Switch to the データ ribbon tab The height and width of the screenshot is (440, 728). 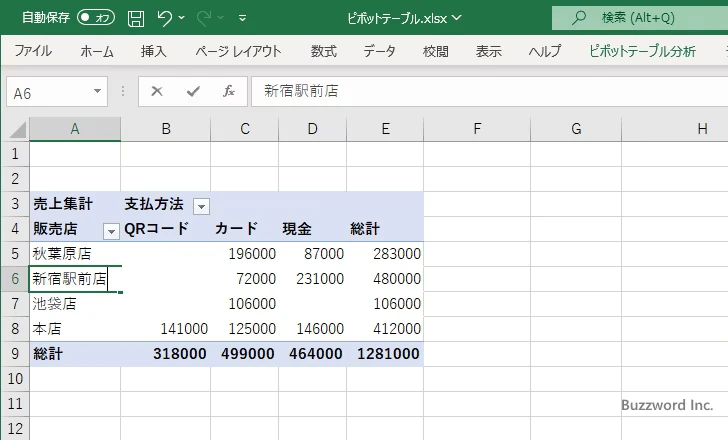coord(379,51)
